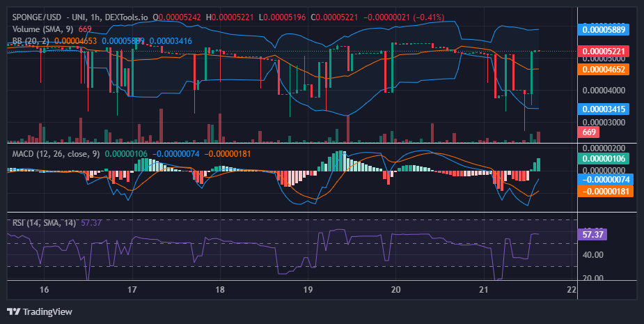Click the -0.41% change value in header
The height and width of the screenshot is (324, 644).
click(x=428, y=17)
